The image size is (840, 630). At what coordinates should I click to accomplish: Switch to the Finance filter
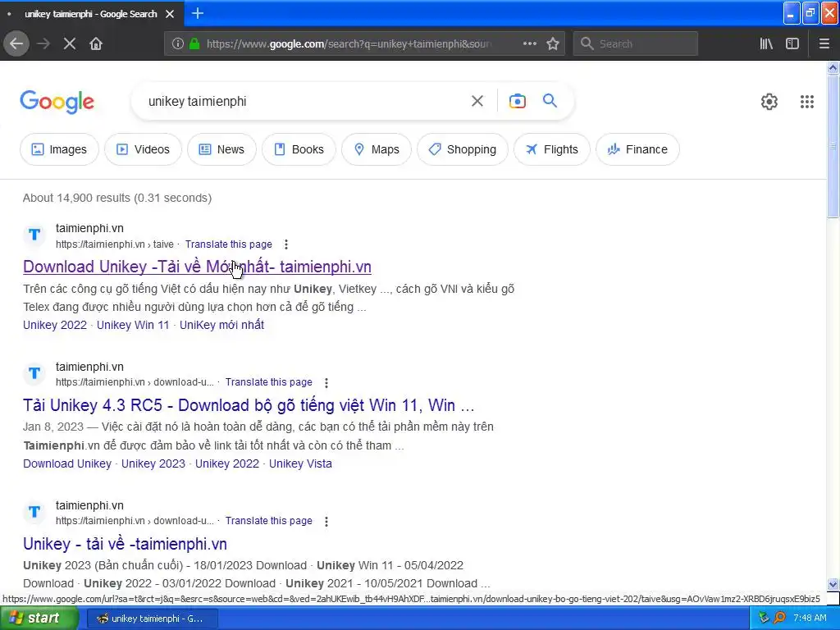pos(637,149)
